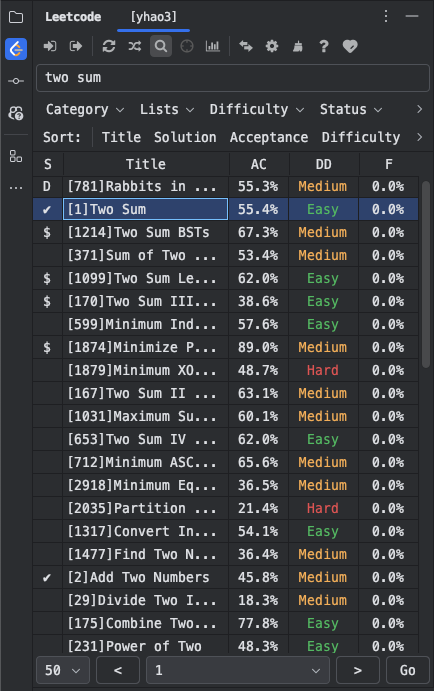The width and height of the screenshot is (434, 691).
Task: Pick a random problem shuffle icon
Action: click(135, 46)
